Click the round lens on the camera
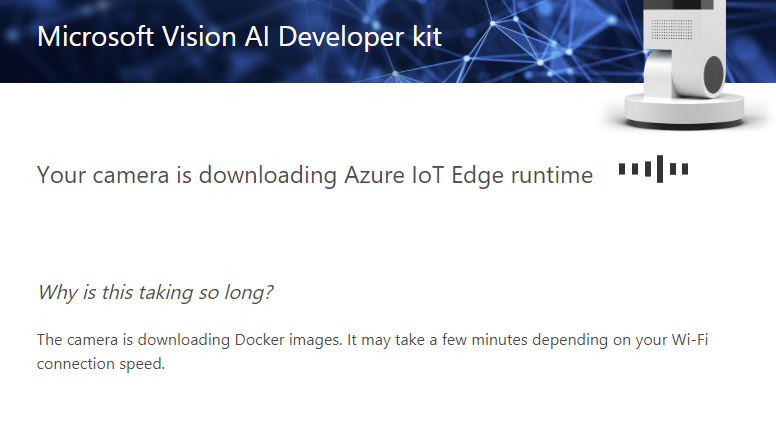 pyautogui.click(x=713, y=74)
